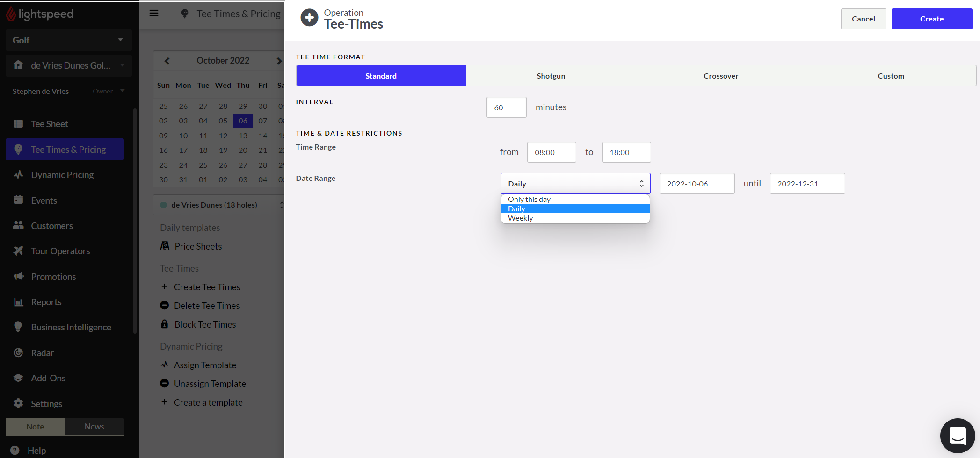Select October 19 in the calendar

pos(223,150)
